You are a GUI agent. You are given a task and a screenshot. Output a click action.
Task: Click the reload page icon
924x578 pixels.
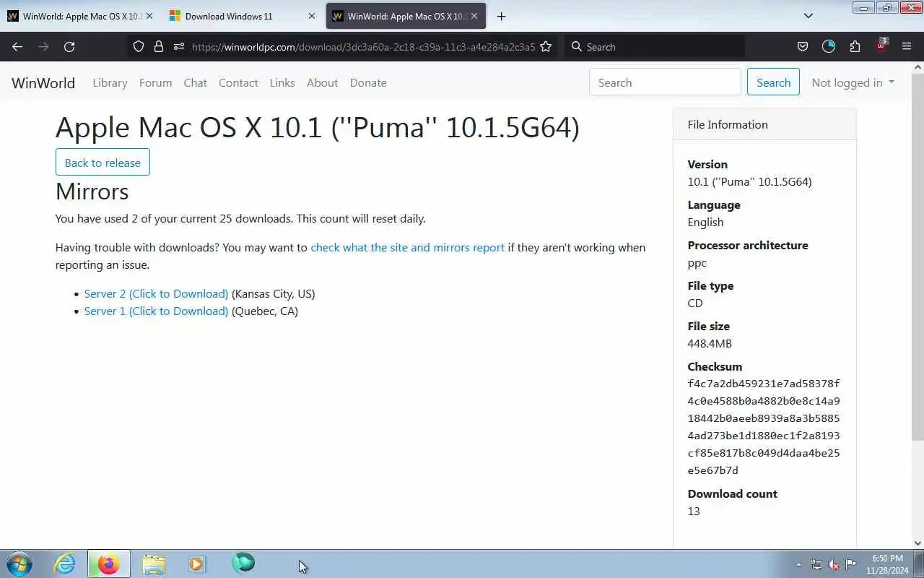(x=69, y=46)
